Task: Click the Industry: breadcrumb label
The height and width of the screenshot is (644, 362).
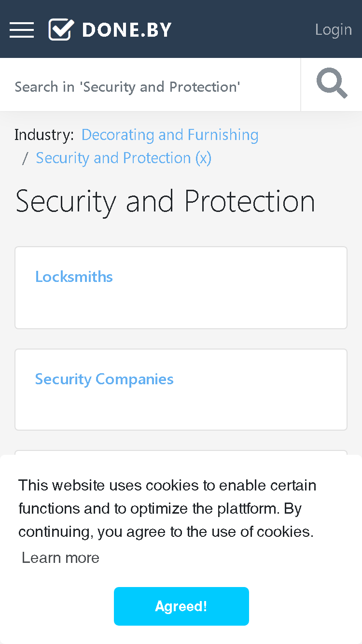Action: [44, 135]
